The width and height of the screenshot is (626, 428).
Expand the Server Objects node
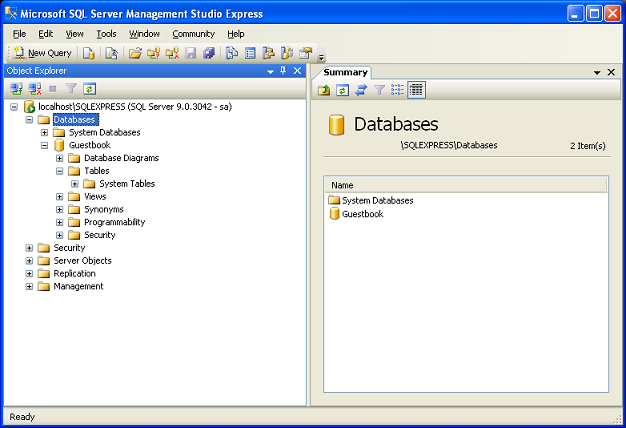coord(29,261)
